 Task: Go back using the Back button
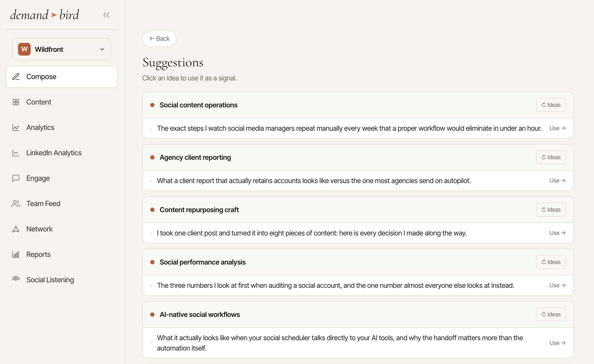(x=159, y=39)
